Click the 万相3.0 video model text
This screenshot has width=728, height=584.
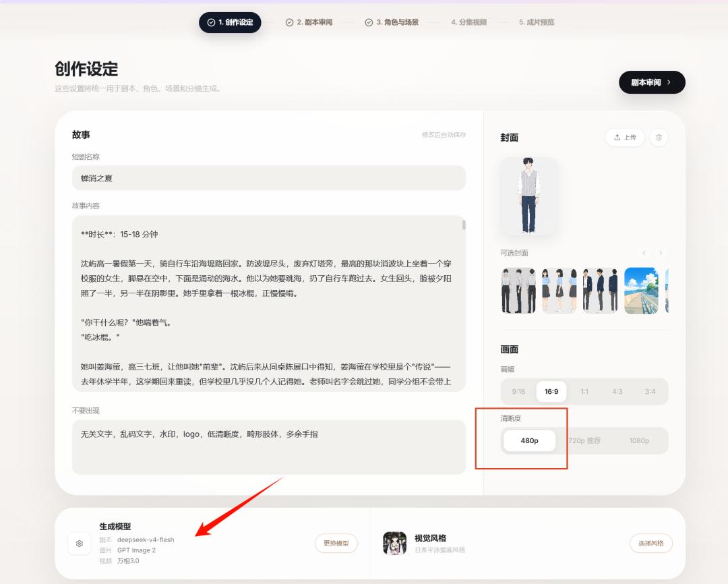click(128, 561)
